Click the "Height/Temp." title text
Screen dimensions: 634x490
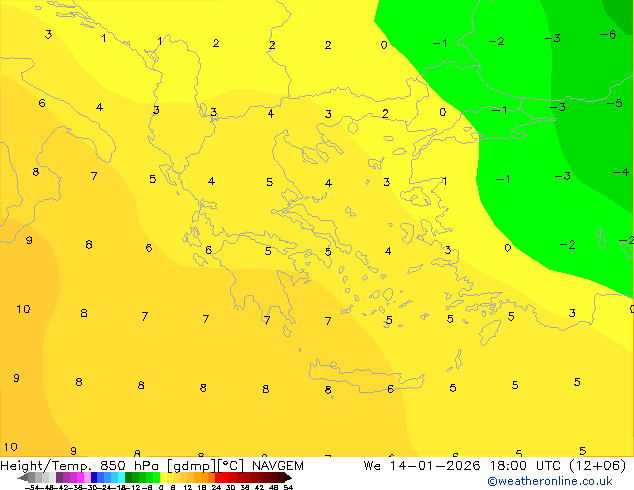coord(46,466)
